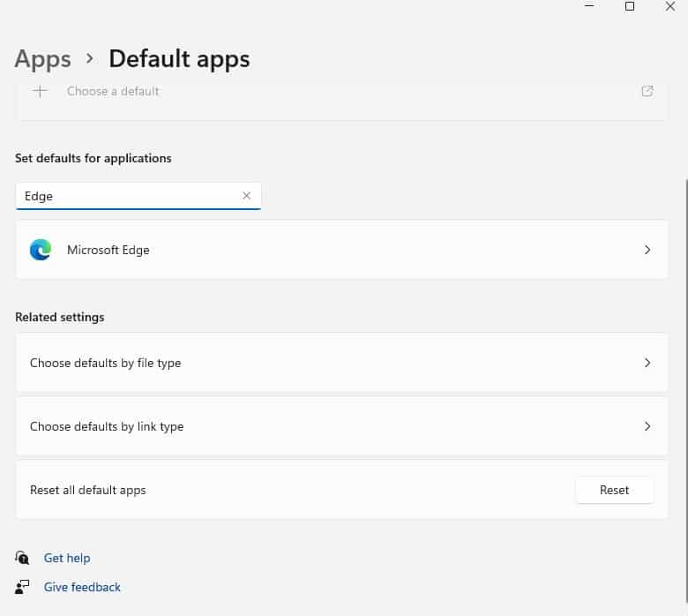Clear the Edge search text with X
Screen dimensions: 688x616
(247, 195)
